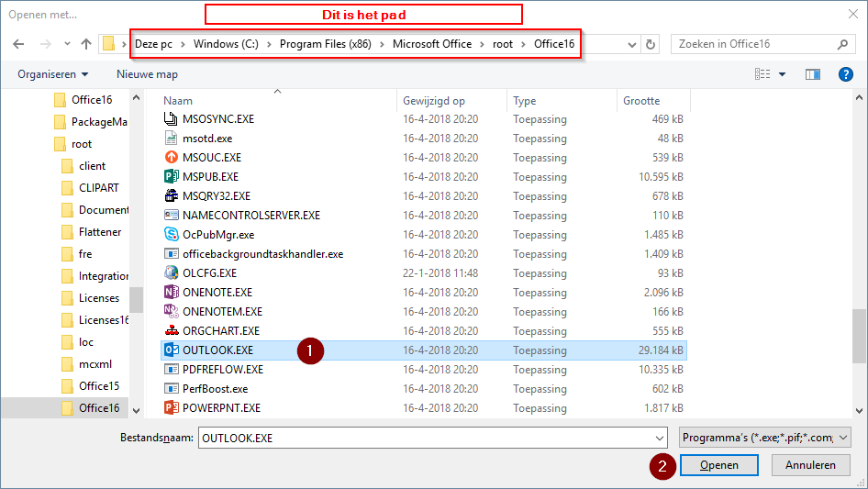The image size is (868, 489).
Task: Expand the address bar history dropdown
Action: [x=631, y=45]
